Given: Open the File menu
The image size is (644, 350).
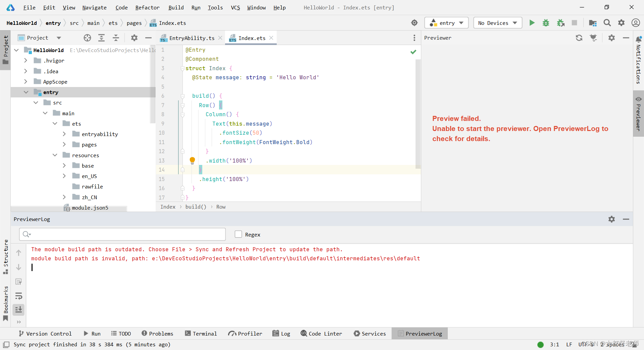Looking at the screenshot, I should pyautogui.click(x=29, y=7).
